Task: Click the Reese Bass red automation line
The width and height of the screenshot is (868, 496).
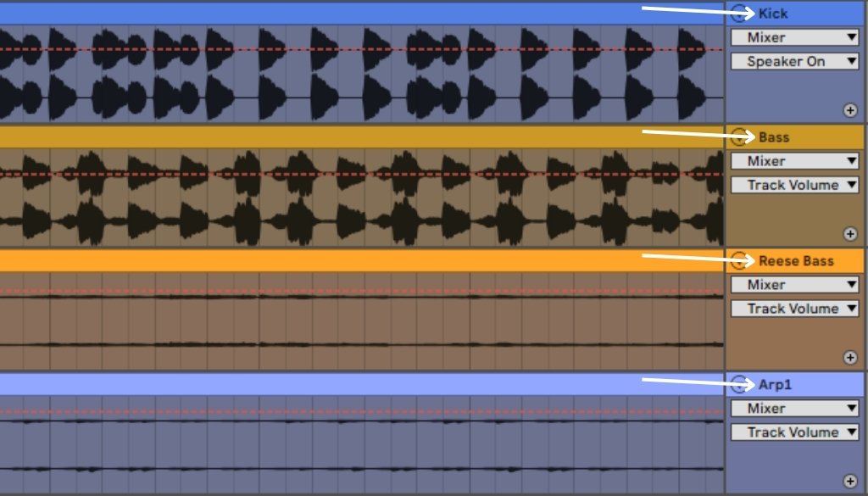Action: [362, 291]
